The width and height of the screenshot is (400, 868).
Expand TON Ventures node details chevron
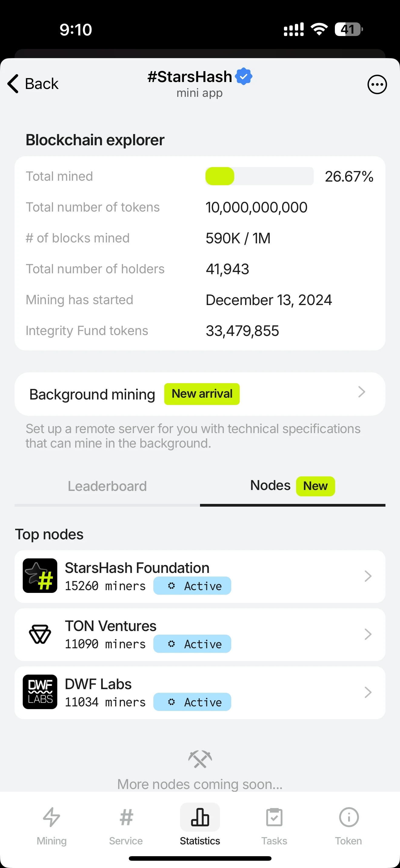coord(368,634)
